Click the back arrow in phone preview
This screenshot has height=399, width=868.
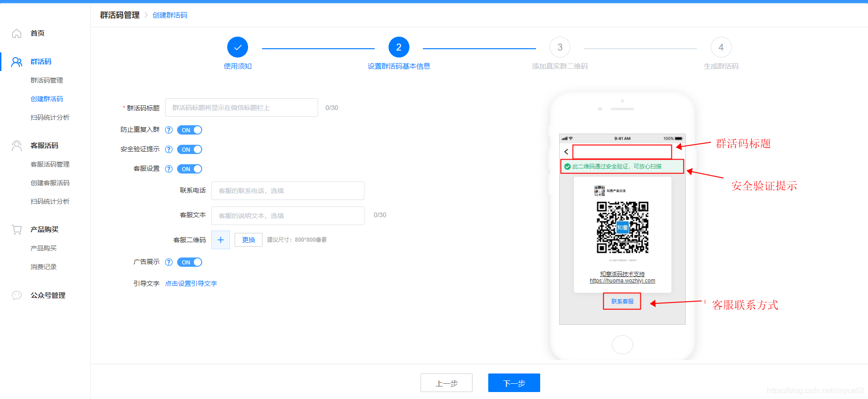click(x=566, y=152)
